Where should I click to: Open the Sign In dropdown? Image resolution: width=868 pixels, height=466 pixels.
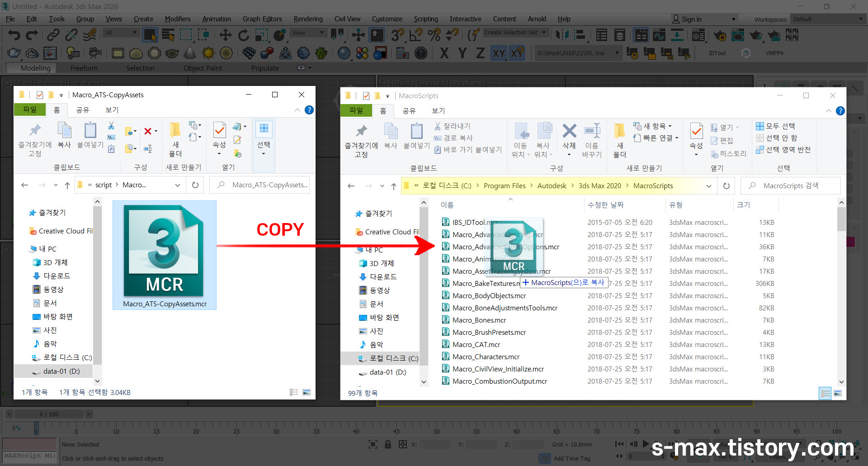(704, 19)
